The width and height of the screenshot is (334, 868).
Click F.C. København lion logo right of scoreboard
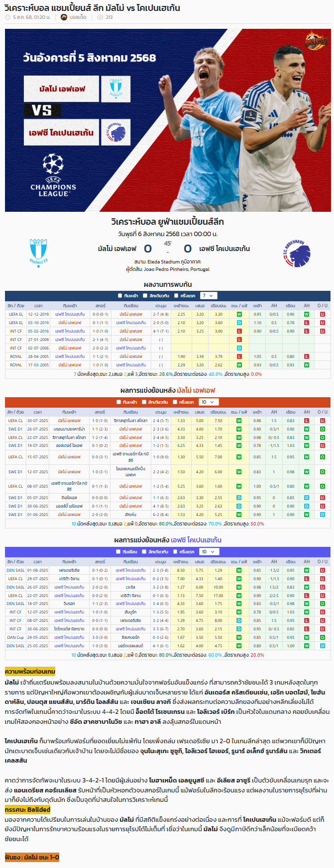coord(297,253)
